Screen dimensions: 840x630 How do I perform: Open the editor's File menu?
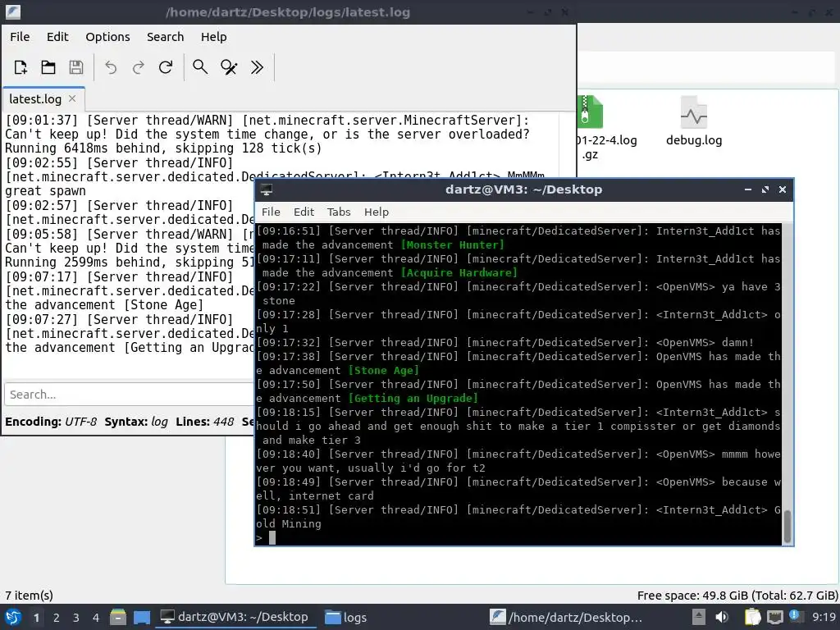coord(20,36)
